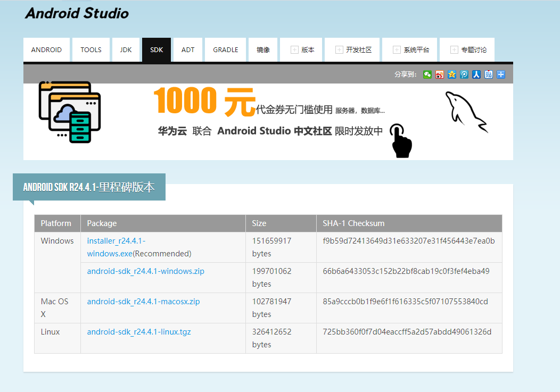The image size is (560, 392).
Task: Open the ANDROID tab
Action: click(x=46, y=49)
